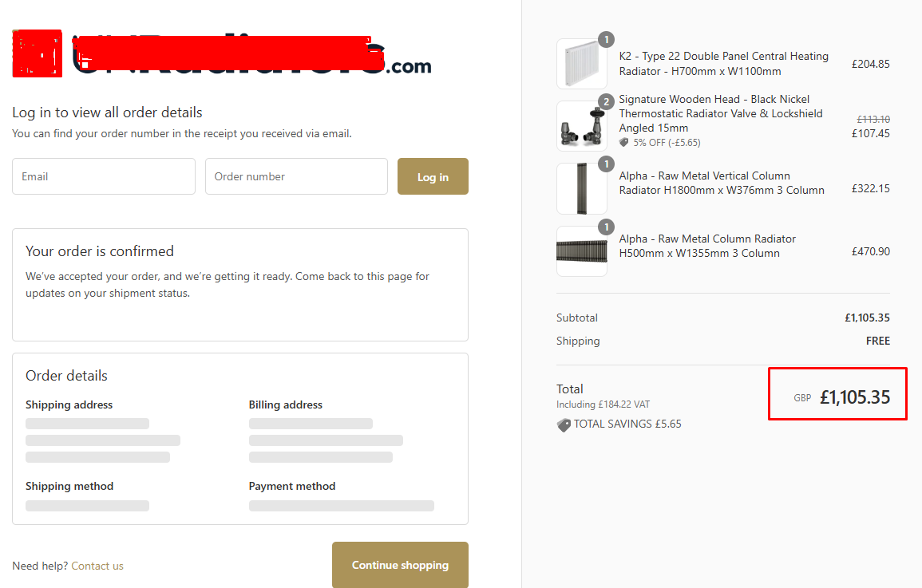Image resolution: width=922 pixels, height=588 pixels.
Task: Open the K2 Type 22 radiator thumbnail
Action: [581, 65]
